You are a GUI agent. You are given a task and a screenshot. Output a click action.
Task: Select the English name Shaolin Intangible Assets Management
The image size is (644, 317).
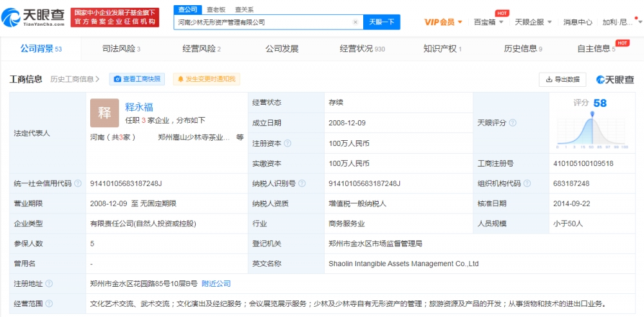click(404, 264)
